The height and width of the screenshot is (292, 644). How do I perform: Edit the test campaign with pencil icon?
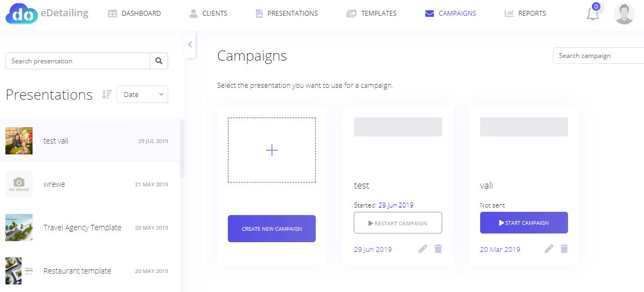point(423,249)
